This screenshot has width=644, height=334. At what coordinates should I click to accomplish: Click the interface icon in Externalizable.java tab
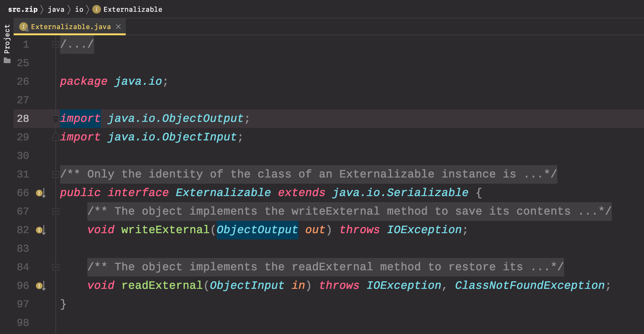click(24, 27)
